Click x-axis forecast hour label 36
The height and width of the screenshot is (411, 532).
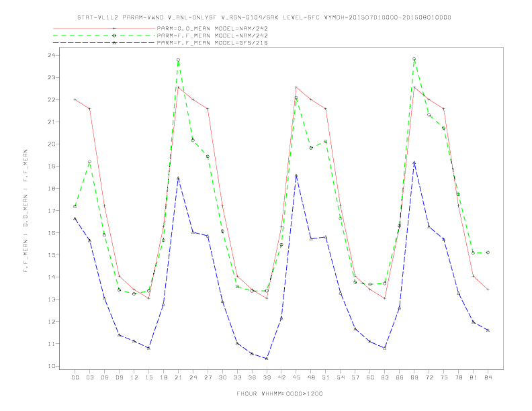pyautogui.click(x=252, y=377)
